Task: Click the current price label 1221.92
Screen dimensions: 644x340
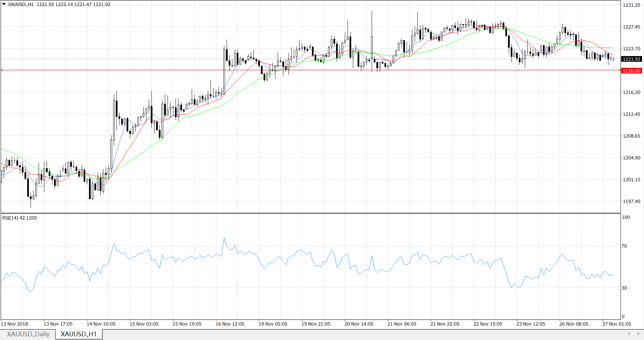Action: pos(632,59)
